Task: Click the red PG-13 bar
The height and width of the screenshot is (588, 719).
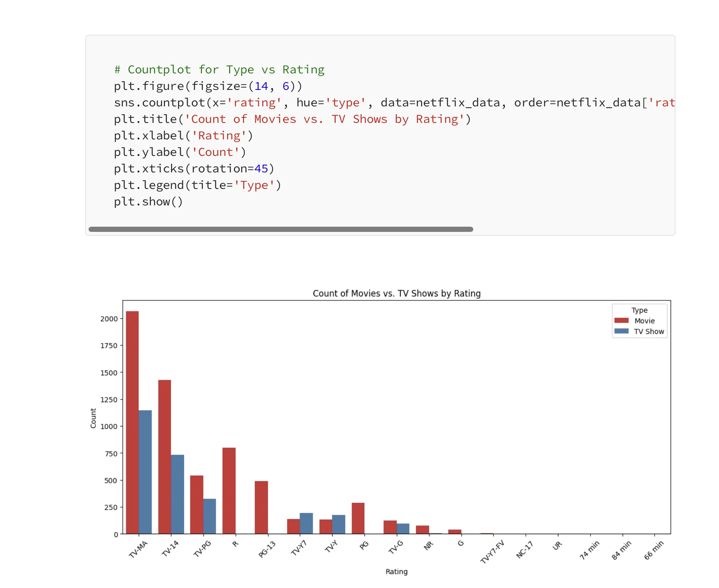Action: [261, 507]
